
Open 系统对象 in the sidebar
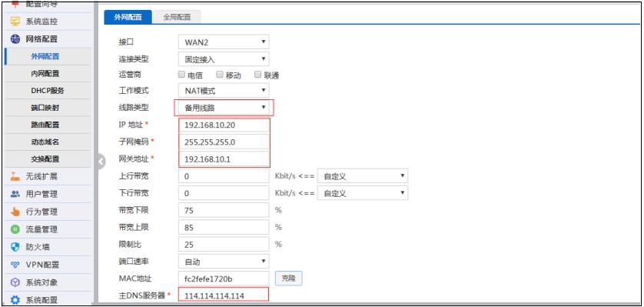pyautogui.click(x=41, y=282)
